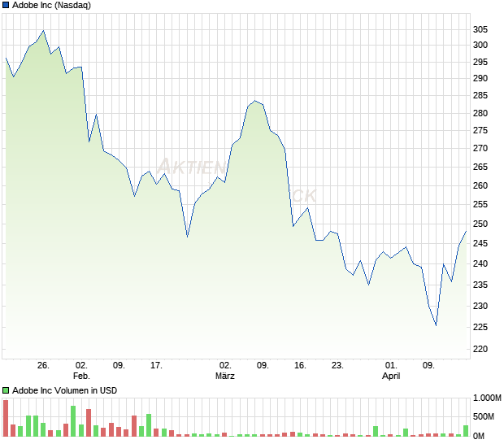The image size is (504, 444).
Task: Click the tallest red volume bar at far left
Action: coord(6,418)
